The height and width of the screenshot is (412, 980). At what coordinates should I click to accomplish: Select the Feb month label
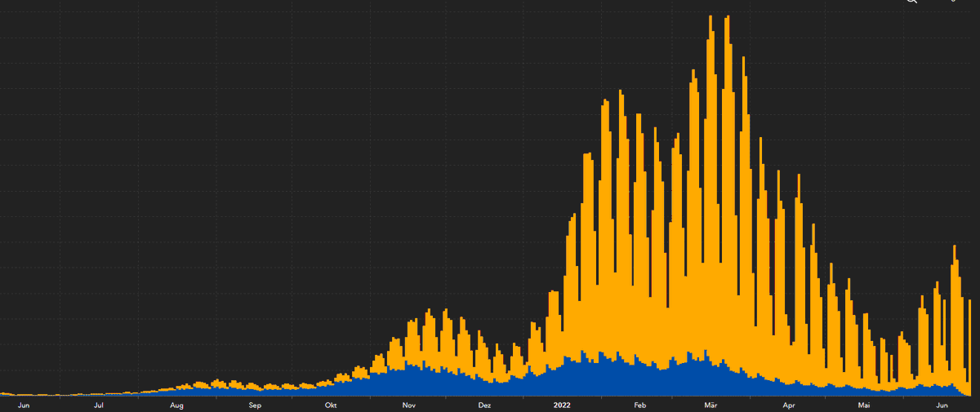coord(639,405)
